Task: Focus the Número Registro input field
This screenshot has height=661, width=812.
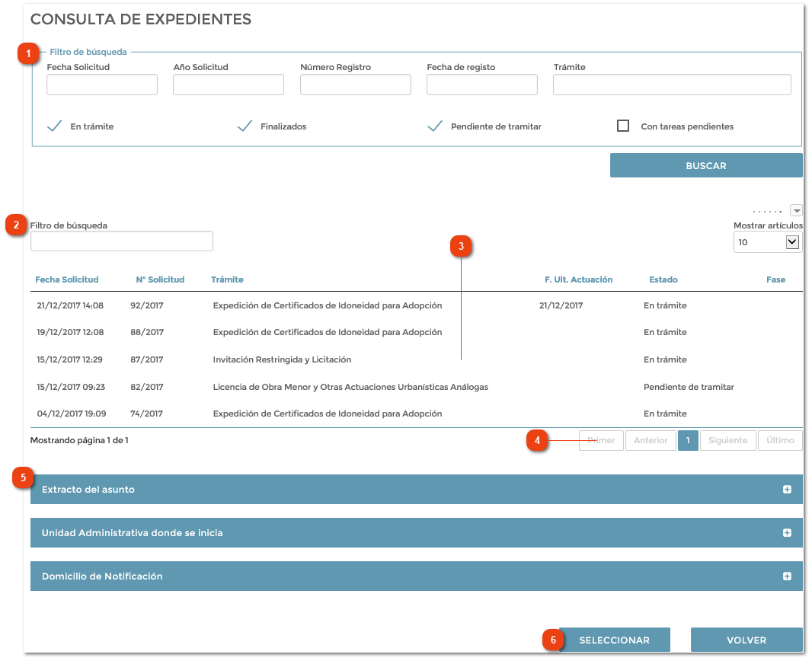Action: click(x=355, y=85)
